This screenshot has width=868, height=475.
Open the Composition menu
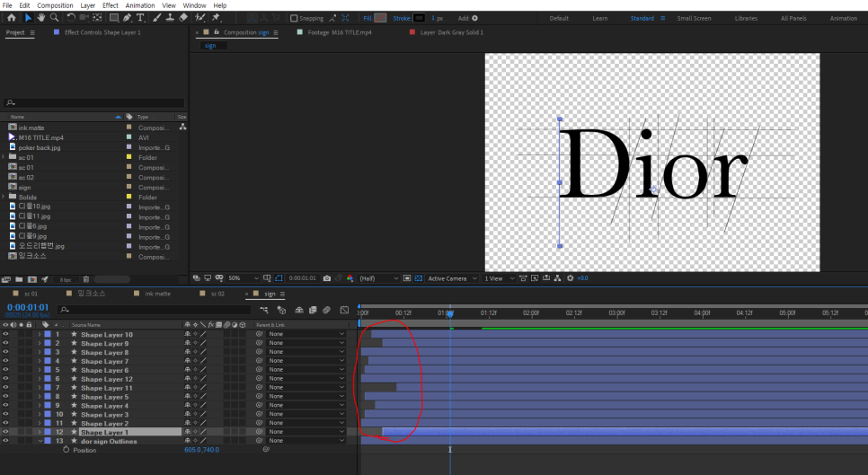[x=55, y=5]
